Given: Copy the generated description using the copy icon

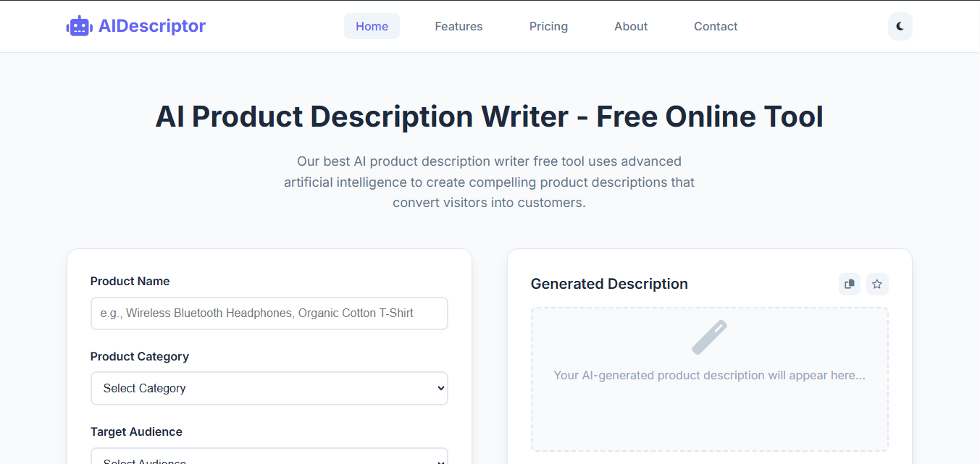Looking at the screenshot, I should (x=850, y=284).
